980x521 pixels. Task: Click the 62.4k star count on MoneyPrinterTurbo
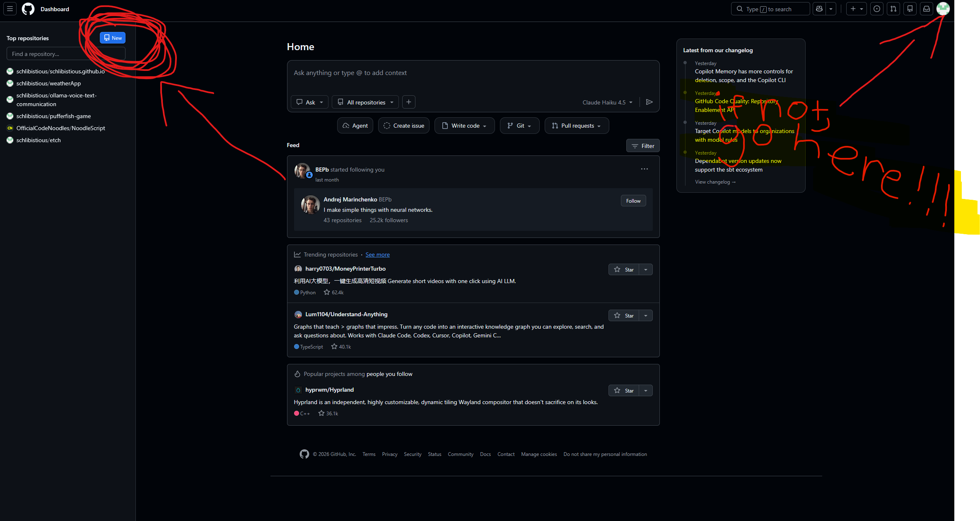[334, 292]
